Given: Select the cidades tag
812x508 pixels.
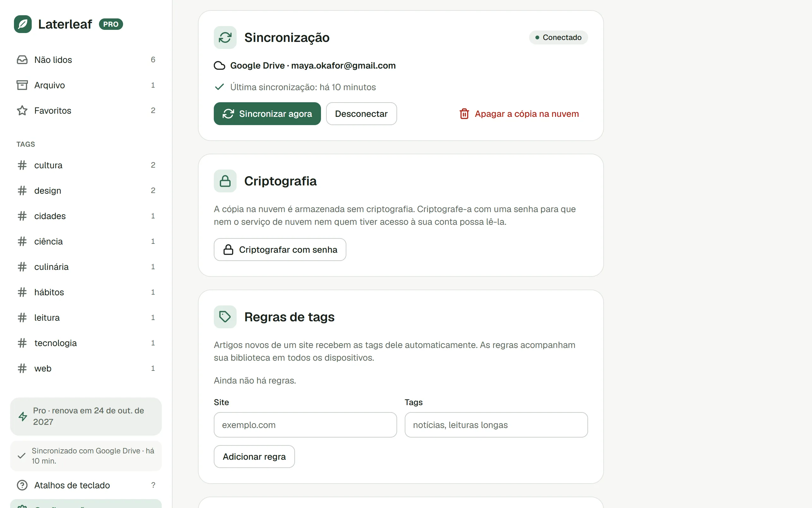Looking at the screenshot, I should click(86, 216).
